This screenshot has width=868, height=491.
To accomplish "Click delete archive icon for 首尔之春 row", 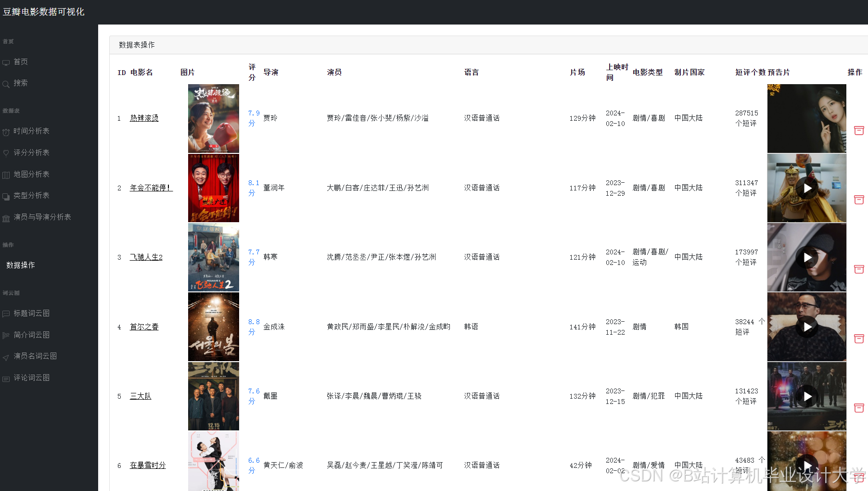I will click(x=859, y=339).
